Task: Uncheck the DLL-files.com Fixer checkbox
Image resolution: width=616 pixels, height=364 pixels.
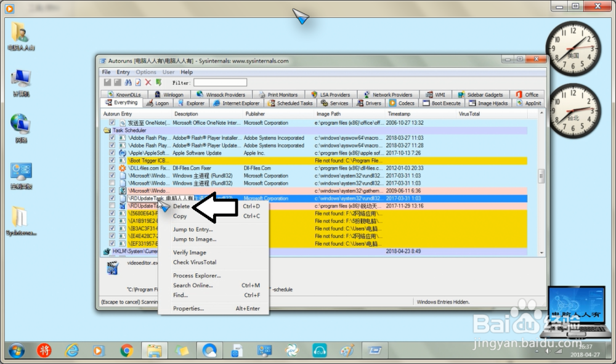Action: (x=112, y=168)
